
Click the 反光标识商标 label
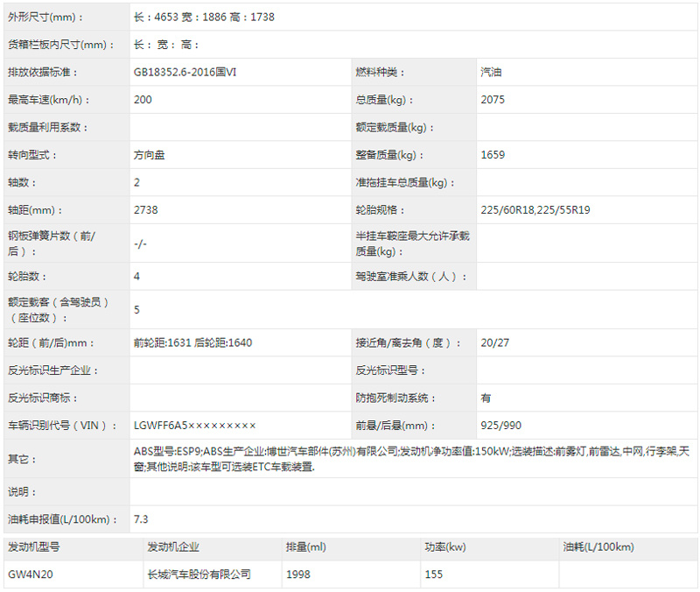(42, 398)
